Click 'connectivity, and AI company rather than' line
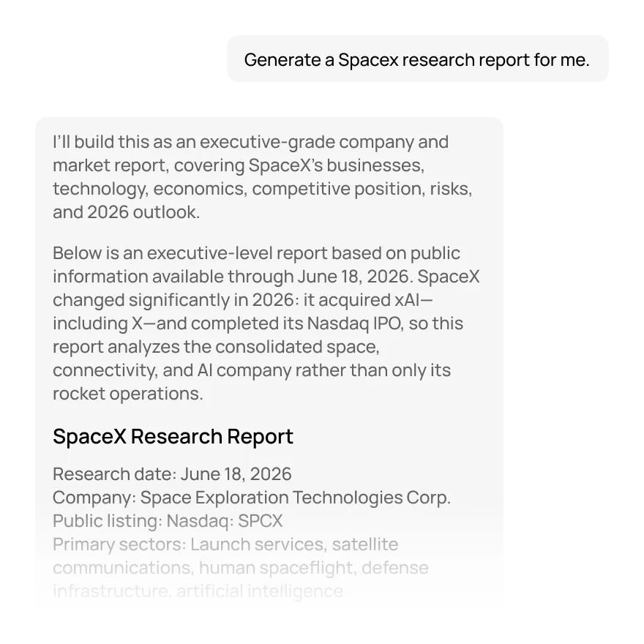Image resolution: width=644 pixels, height=644 pixels. (x=252, y=370)
